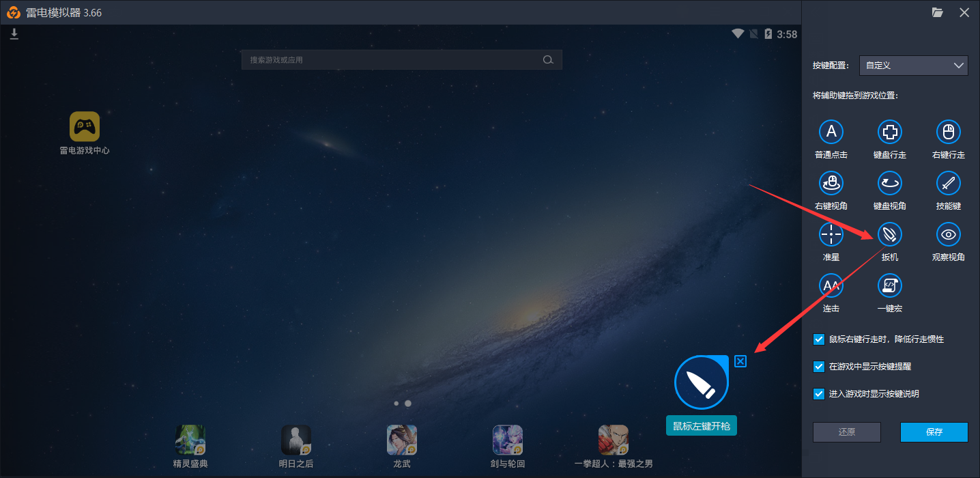
Task: Select the 普通点击 key icon
Action: tap(831, 131)
